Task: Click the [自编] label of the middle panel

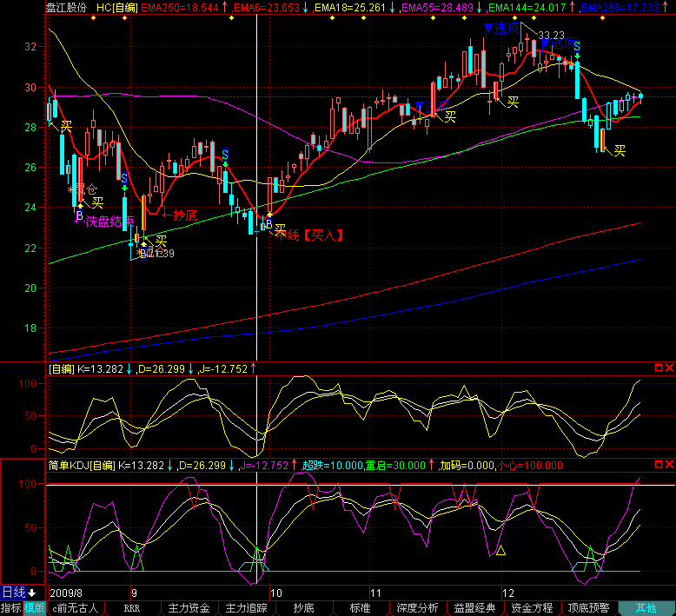Action: (61, 369)
